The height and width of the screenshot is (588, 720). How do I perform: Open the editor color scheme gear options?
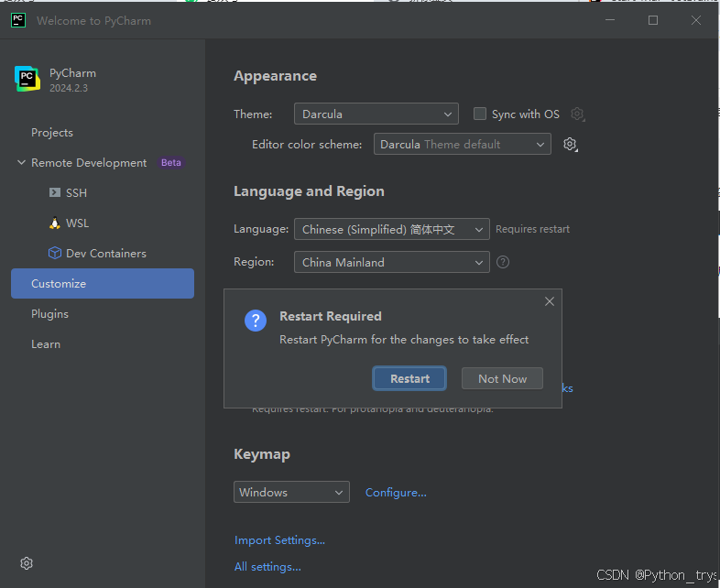tap(570, 144)
